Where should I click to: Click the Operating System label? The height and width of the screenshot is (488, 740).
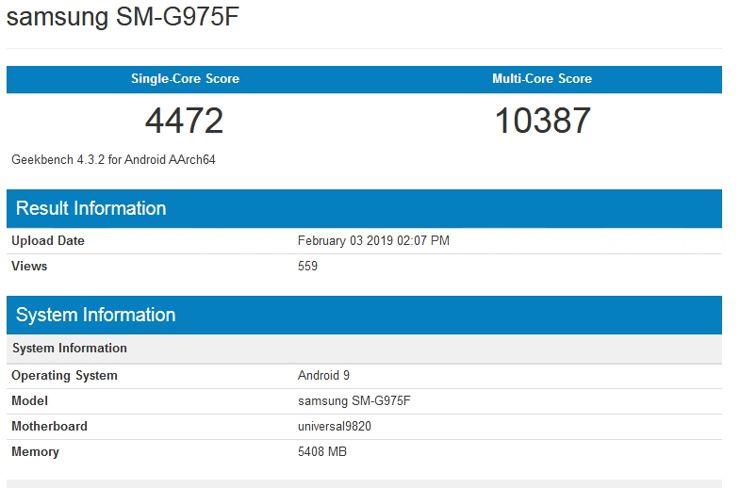click(64, 376)
